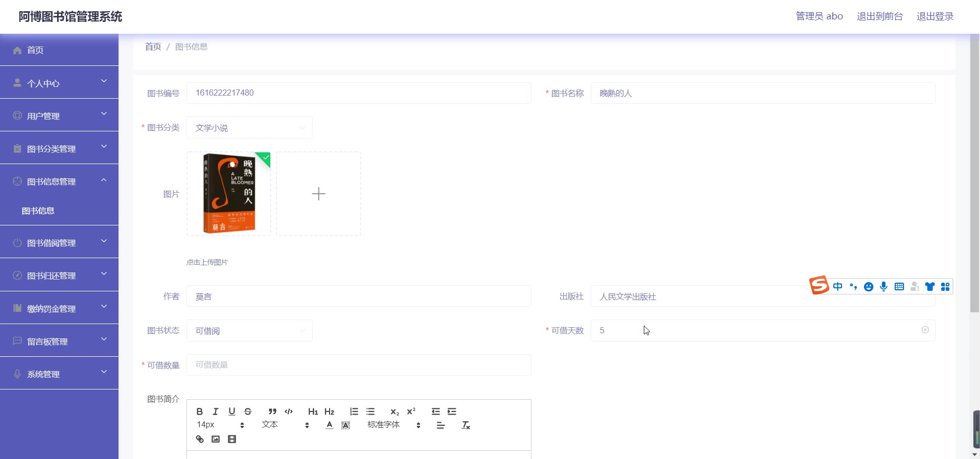Image resolution: width=980 pixels, height=459 pixels.
Task: Insert an ordered numbered list
Action: (x=354, y=411)
